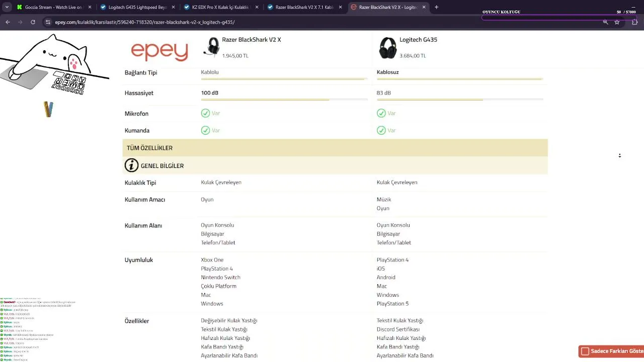The width and height of the screenshot is (644, 362).
Task: Click Logitech's Kumanda Var checkmark icon
Action: click(x=381, y=130)
